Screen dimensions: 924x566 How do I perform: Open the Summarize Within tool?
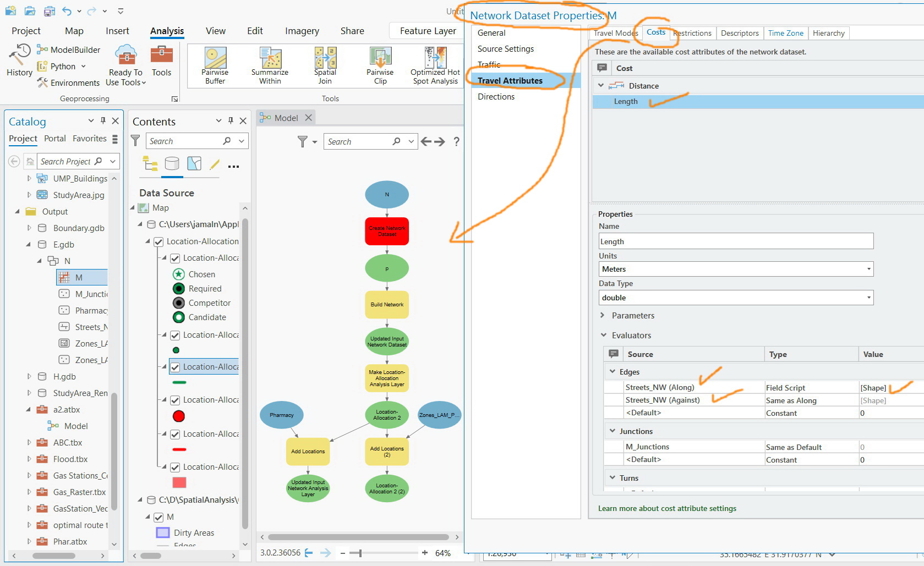(270, 65)
